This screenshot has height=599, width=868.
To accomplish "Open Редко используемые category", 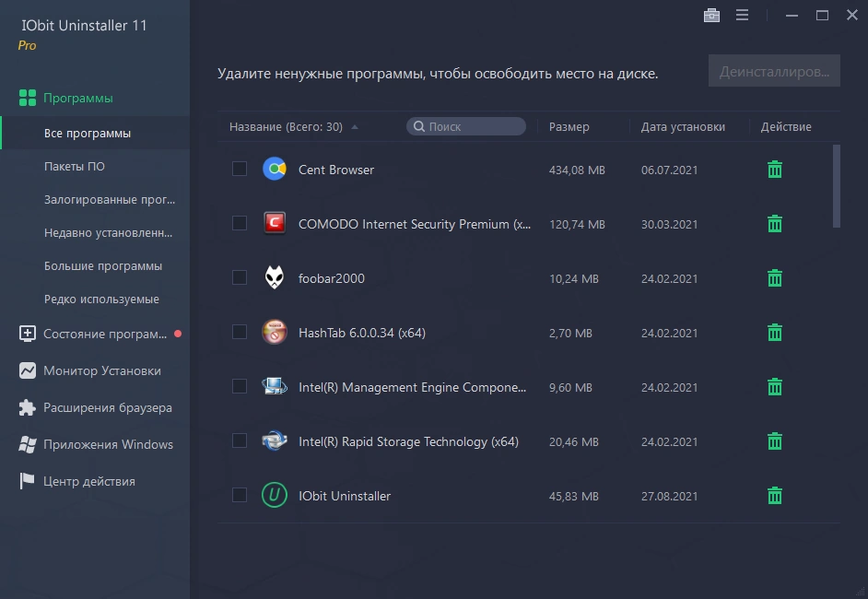I will pos(101,299).
